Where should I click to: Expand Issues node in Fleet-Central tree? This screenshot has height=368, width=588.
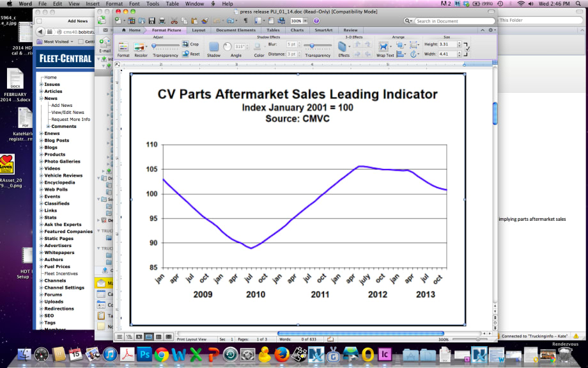point(42,84)
